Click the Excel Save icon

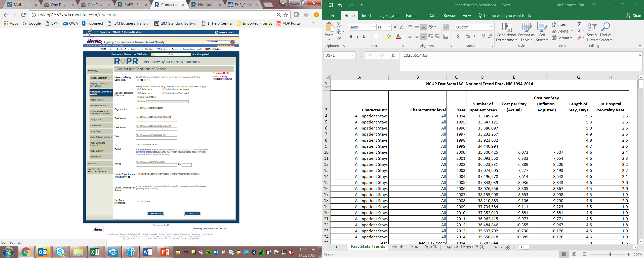[x=331, y=5]
